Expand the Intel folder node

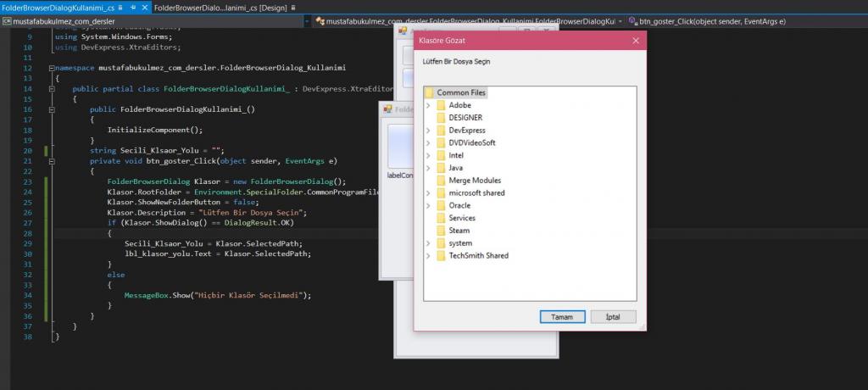pos(428,155)
